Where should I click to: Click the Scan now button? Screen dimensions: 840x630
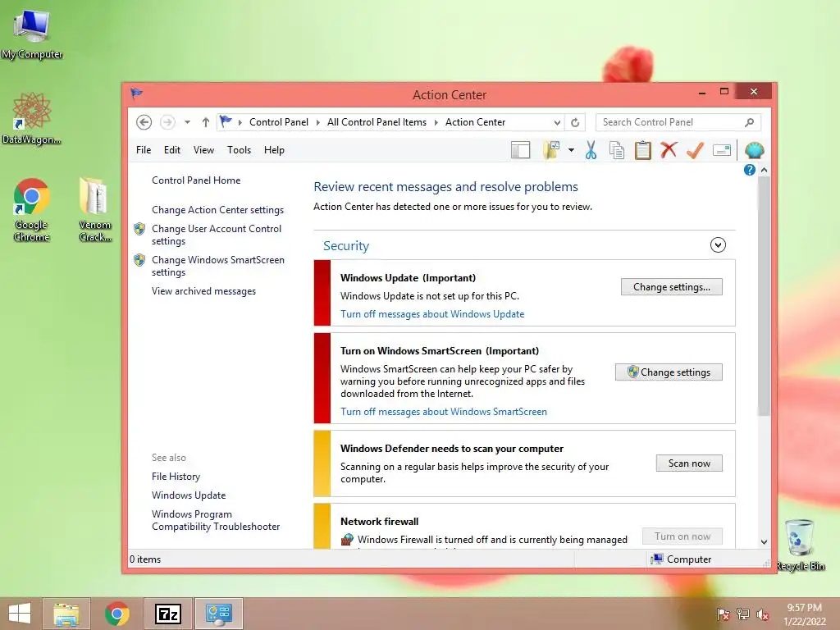point(689,463)
